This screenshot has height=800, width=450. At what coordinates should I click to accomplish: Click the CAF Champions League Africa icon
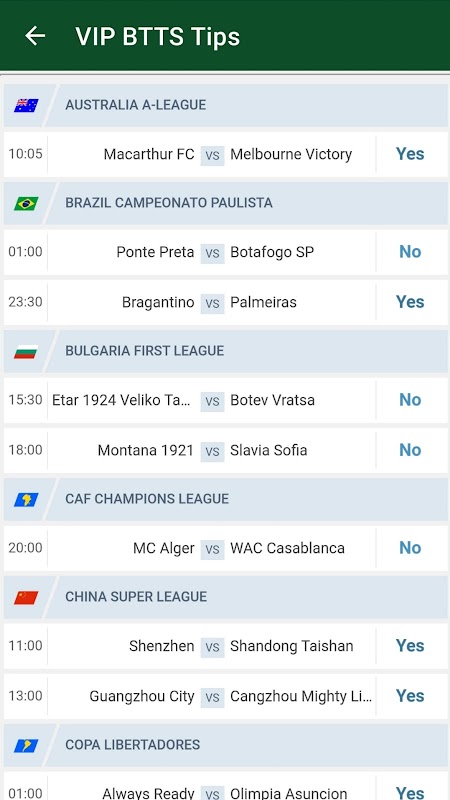[26, 499]
